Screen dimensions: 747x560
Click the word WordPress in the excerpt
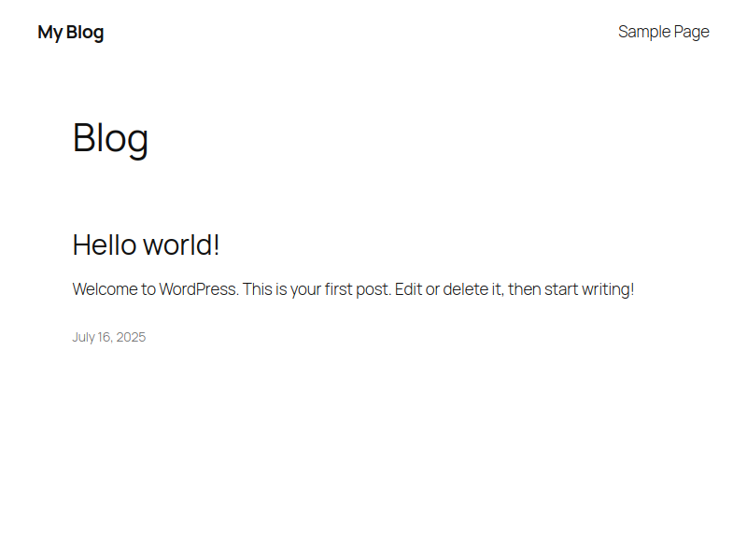coord(197,289)
